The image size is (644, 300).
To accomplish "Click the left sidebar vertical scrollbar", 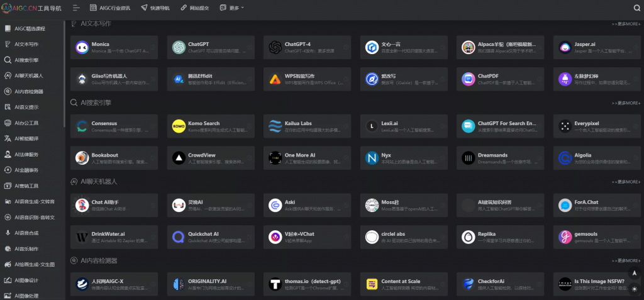I will tap(64, 75).
